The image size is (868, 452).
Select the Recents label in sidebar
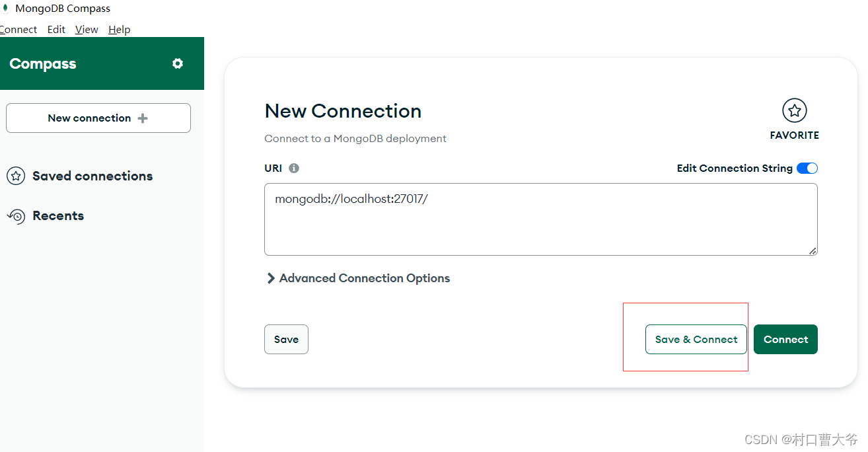[x=58, y=215]
